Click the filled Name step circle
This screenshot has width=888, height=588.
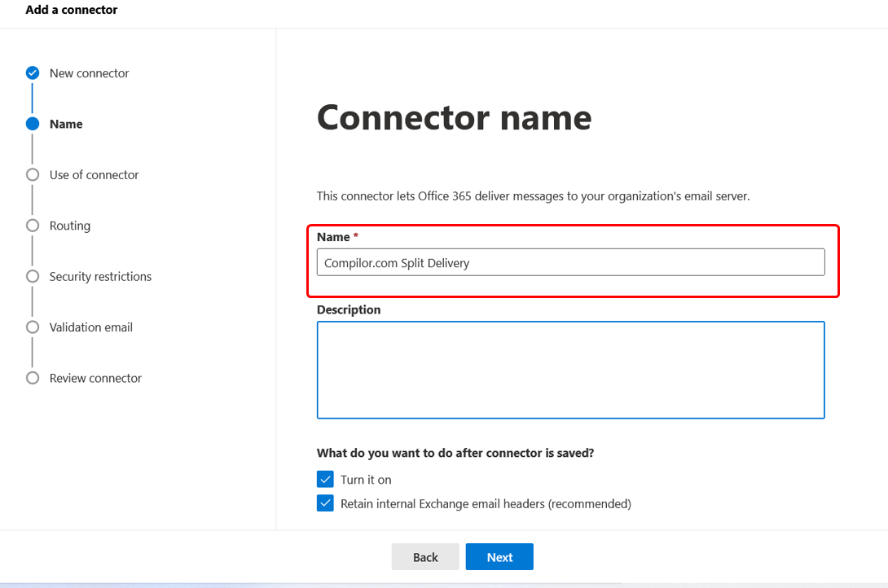[33, 124]
